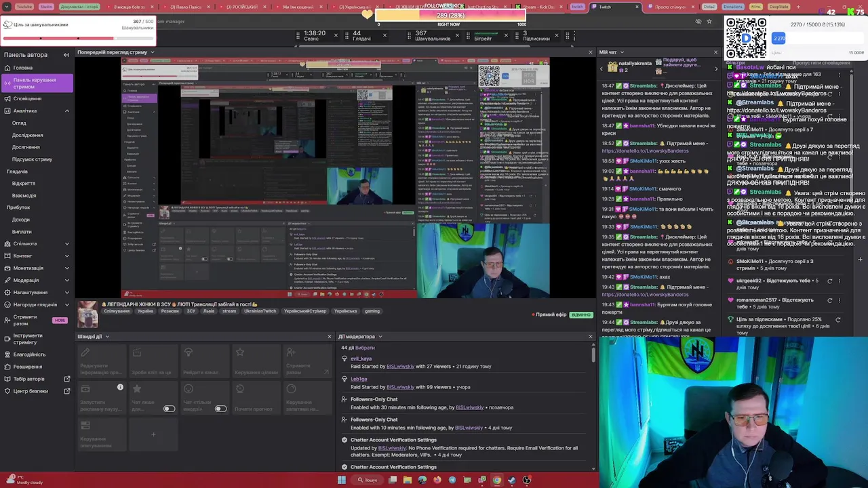868x488 pixels.
Task: Expand the Налаштування section
Action: tap(66, 293)
